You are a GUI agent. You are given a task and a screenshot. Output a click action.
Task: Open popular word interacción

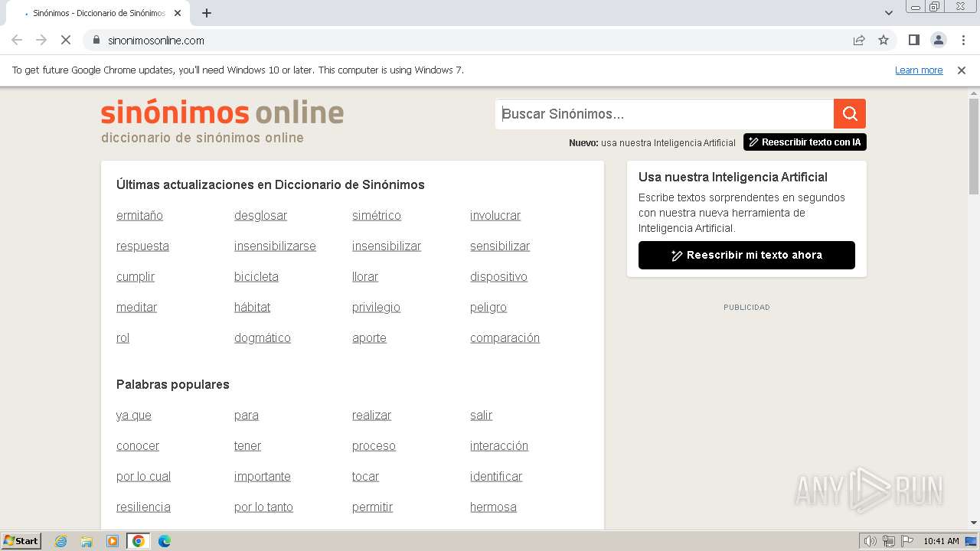click(x=499, y=446)
